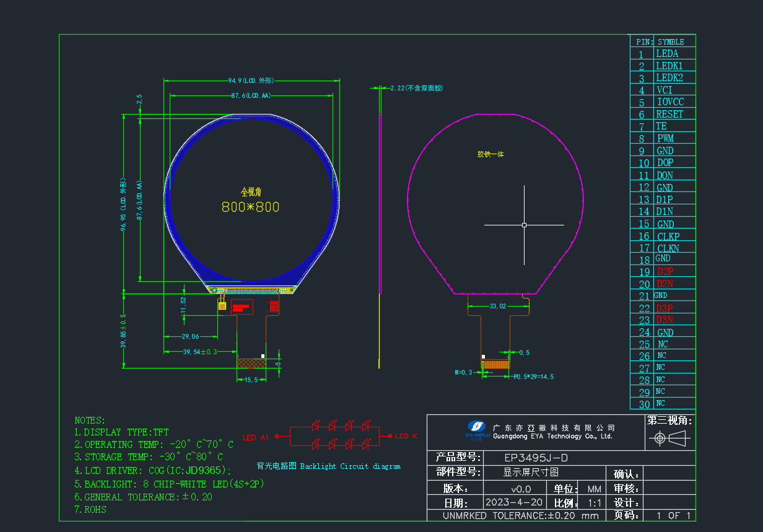Click the LCD DRIVER COG(IC:JD9365) note
The height and width of the screenshot is (532, 763).
[x=153, y=471]
